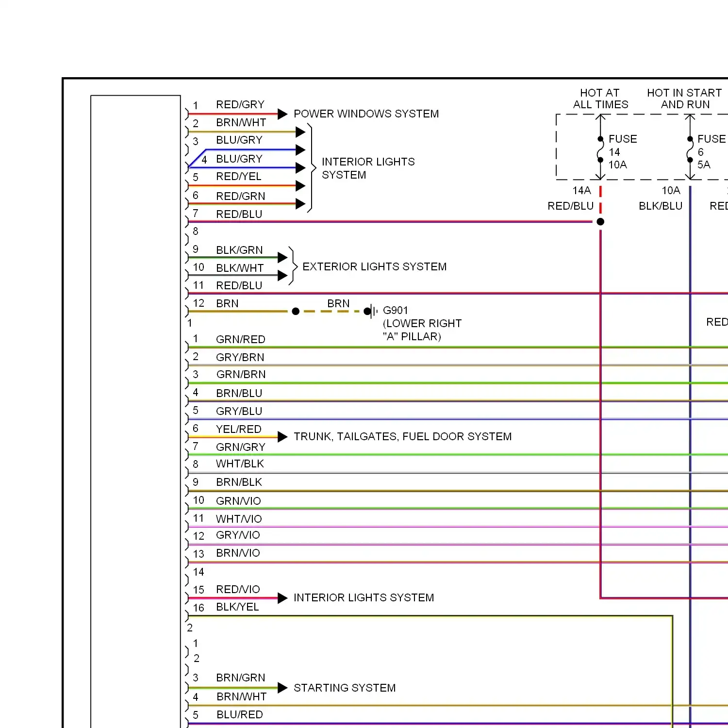728x728 pixels.
Task: Click the WHT/VIO wire label
Action: click(x=239, y=519)
